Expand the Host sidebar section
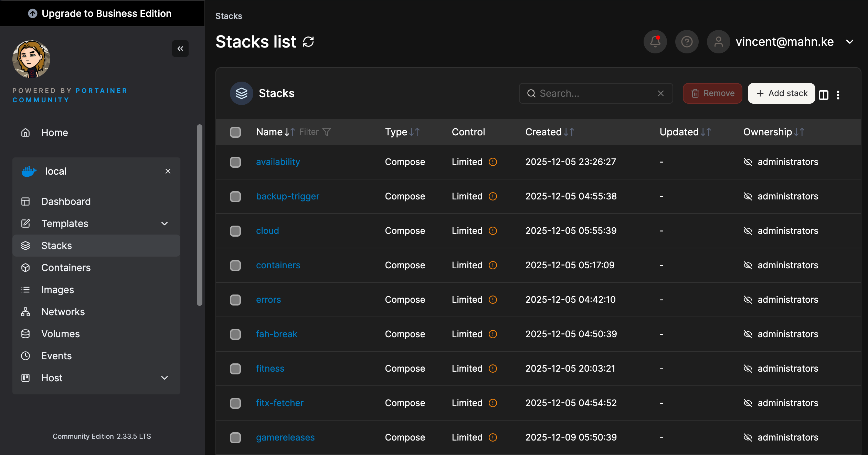This screenshot has height=455, width=868. point(165,378)
